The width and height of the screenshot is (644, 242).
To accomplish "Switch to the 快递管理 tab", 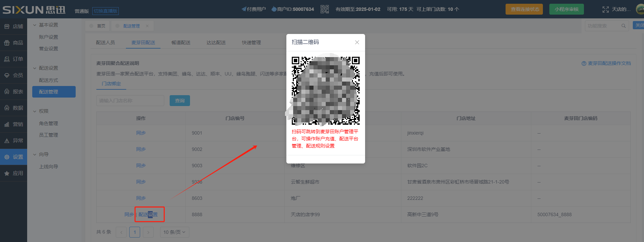I will [x=251, y=42].
